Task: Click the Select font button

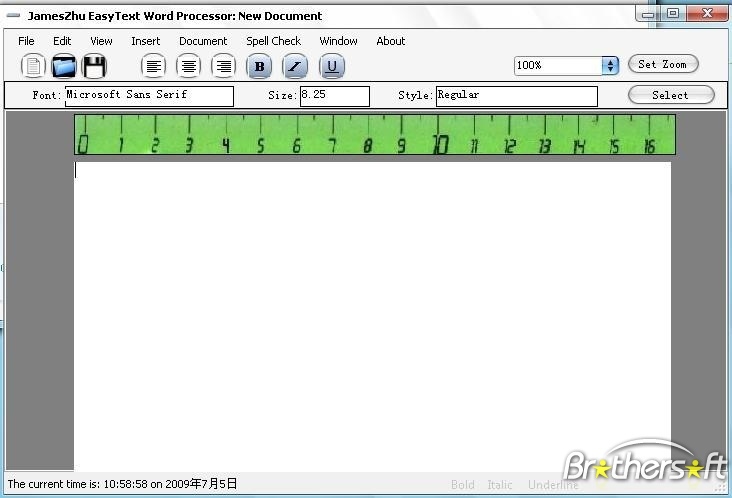Action: click(x=671, y=95)
